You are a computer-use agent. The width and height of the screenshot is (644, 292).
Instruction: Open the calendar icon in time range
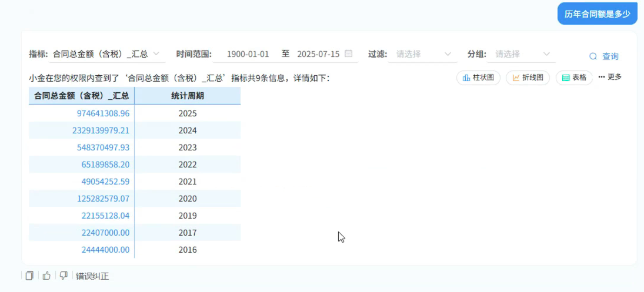348,53
